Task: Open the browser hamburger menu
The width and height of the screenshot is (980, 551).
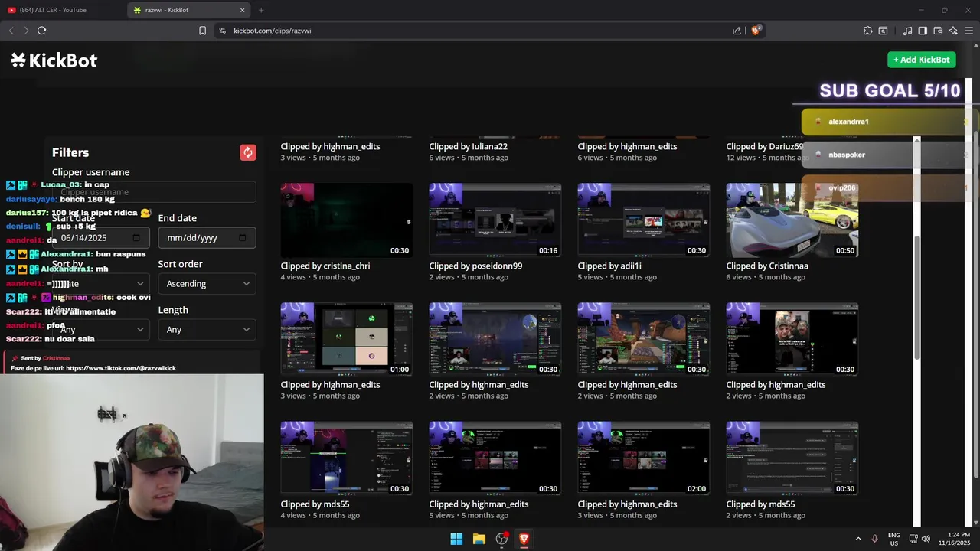Action: point(969,31)
